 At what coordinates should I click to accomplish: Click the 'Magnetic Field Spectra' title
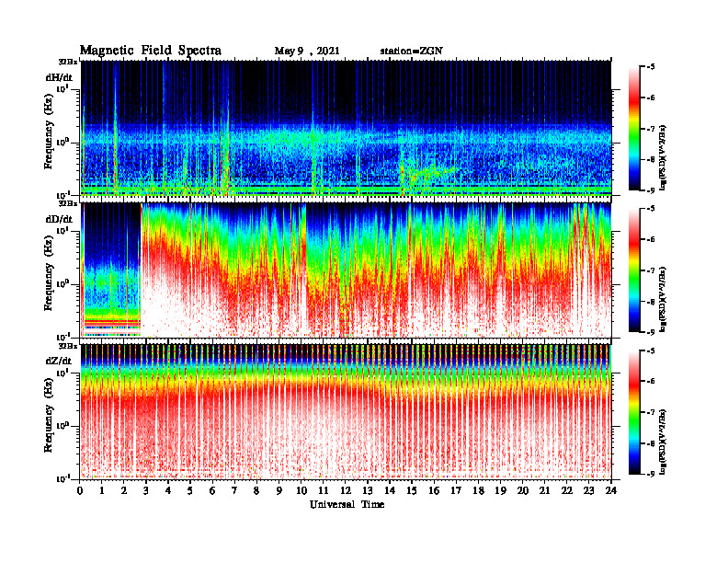[151, 51]
